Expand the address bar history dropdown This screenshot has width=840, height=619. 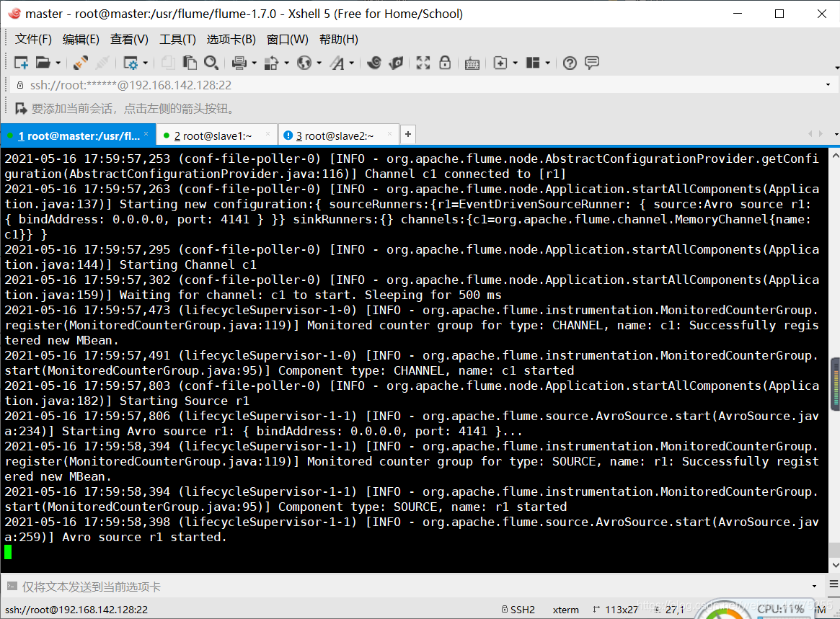(828, 85)
